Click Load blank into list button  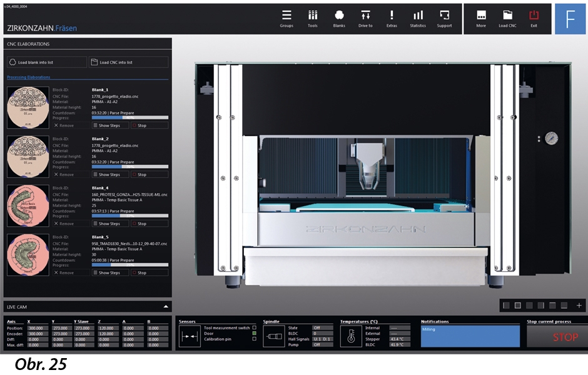coord(47,62)
